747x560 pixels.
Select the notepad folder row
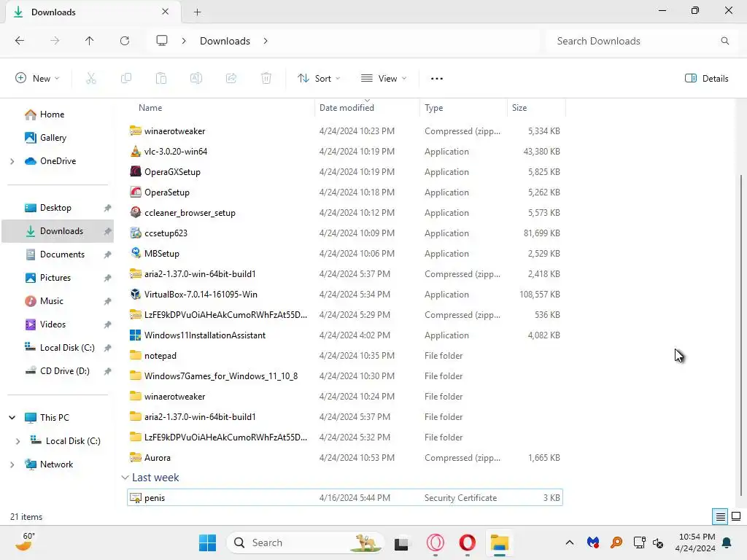click(x=345, y=356)
